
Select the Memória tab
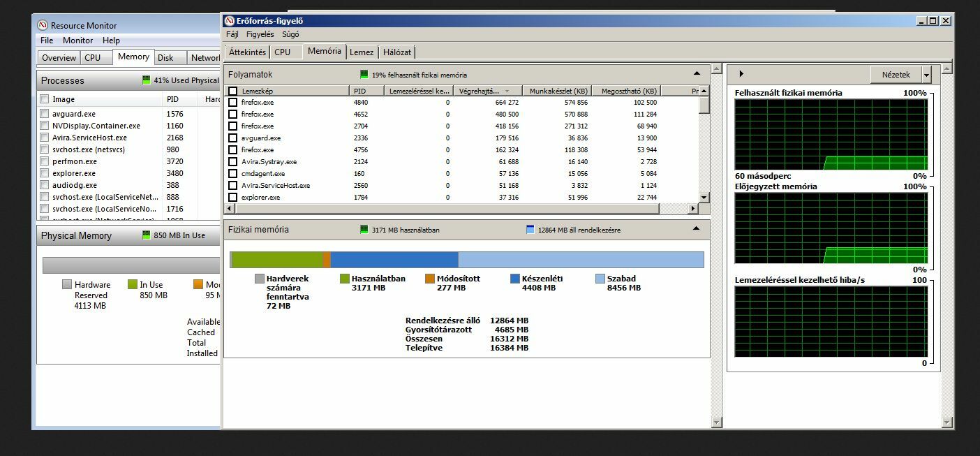pos(325,51)
